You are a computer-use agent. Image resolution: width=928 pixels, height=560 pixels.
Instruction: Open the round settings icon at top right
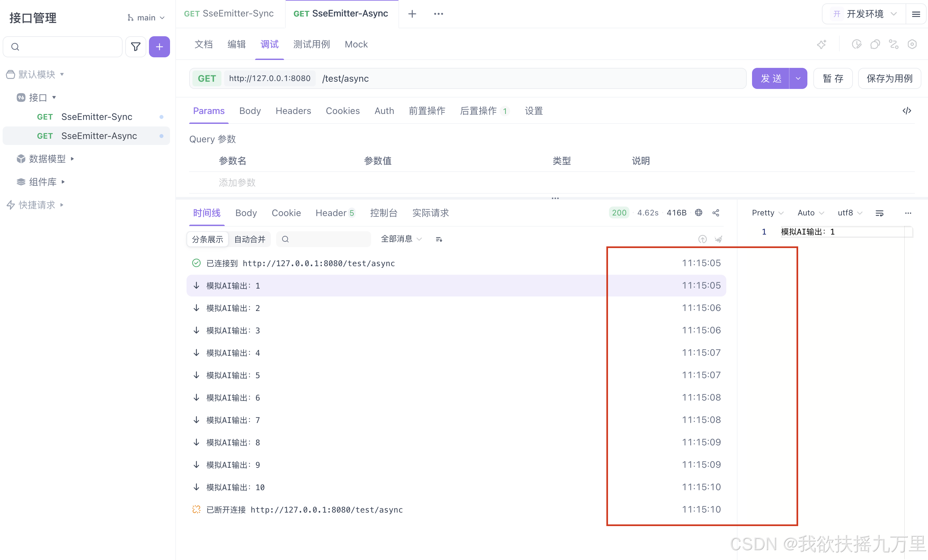coord(912,44)
